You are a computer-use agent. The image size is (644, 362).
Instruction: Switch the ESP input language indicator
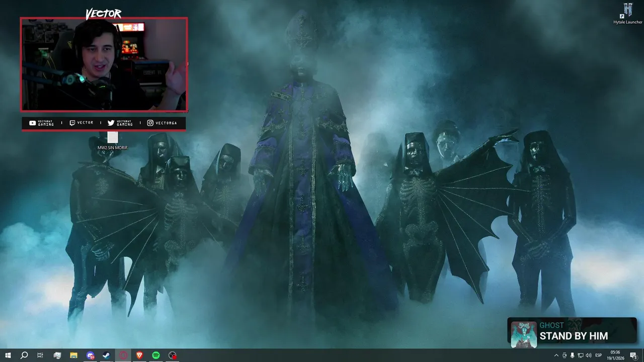click(x=599, y=355)
